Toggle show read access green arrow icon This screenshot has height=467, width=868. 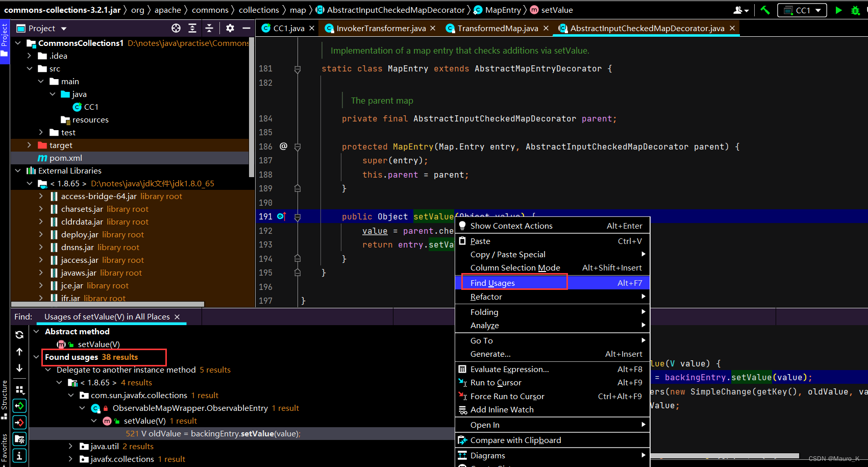coord(19,406)
